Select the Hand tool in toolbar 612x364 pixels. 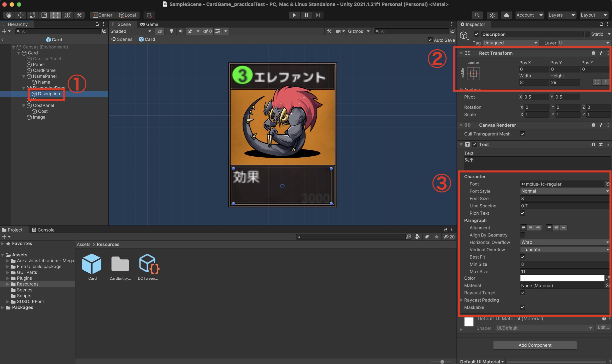click(9, 15)
